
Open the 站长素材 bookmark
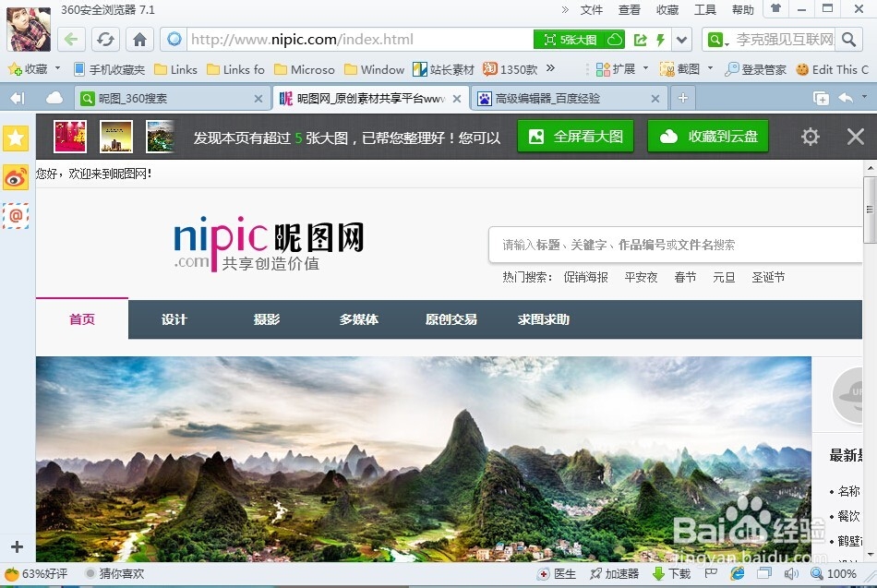pos(443,69)
